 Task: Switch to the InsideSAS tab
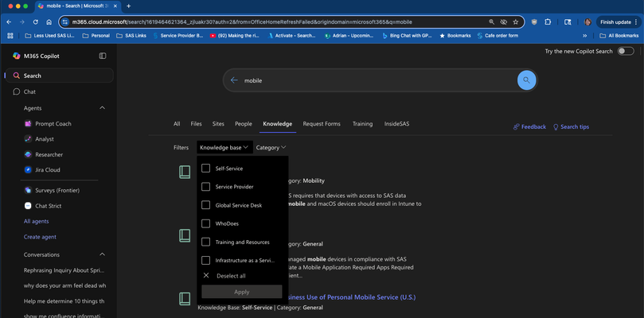click(396, 123)
